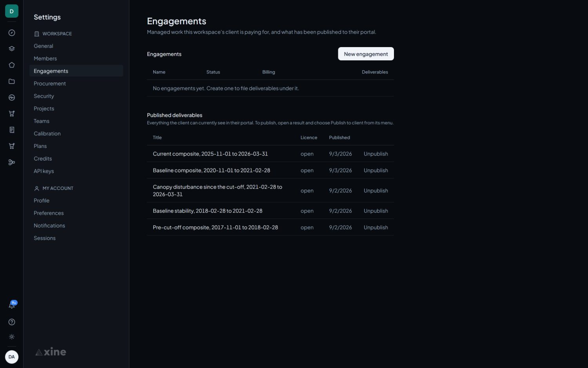Click the 'No engagements yet' empty-state message
The height and width of the screenshot is (368, 588).
226,88
